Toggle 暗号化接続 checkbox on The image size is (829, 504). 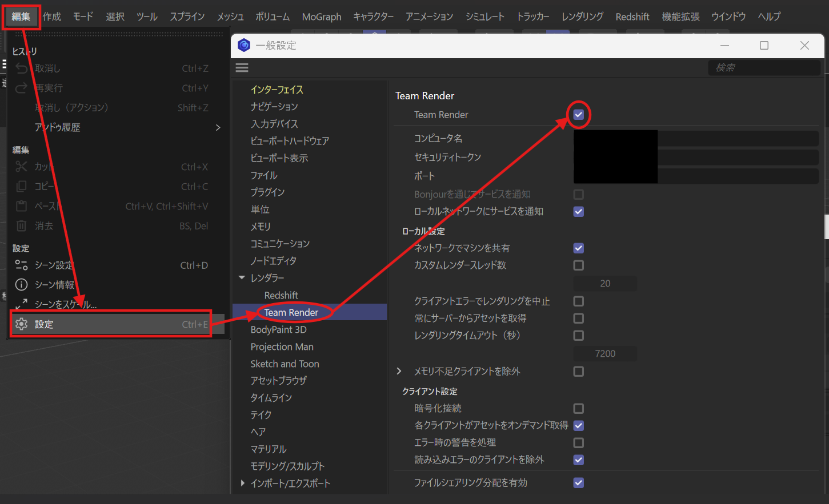(x=579, y=409)
